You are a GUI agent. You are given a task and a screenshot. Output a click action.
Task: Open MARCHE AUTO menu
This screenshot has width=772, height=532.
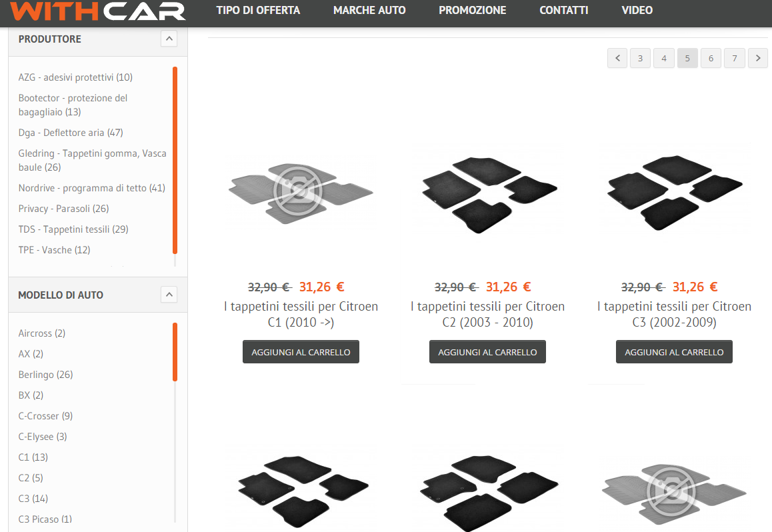369,11
